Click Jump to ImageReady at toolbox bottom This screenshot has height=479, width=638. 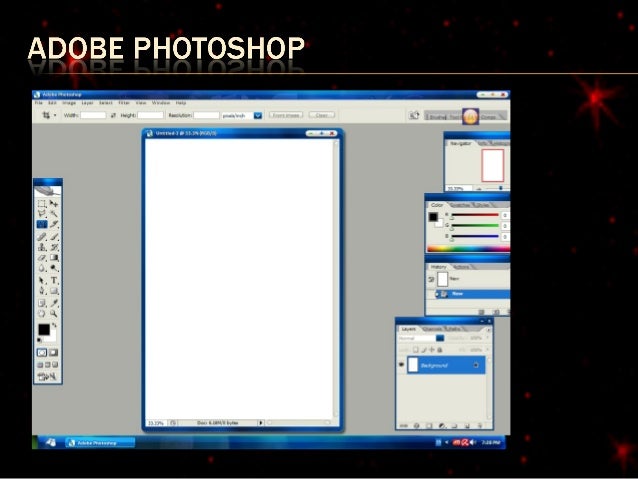(x=48, y=376)
